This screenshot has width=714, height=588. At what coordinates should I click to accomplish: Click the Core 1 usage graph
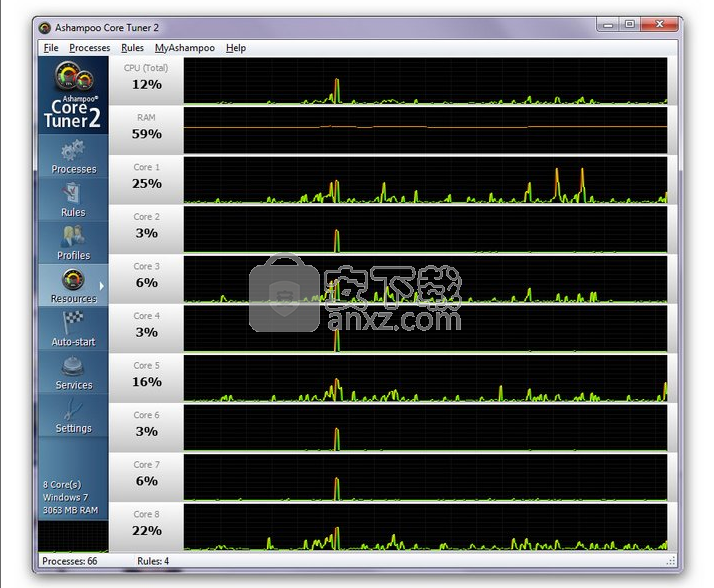click(x=426, y=180)
